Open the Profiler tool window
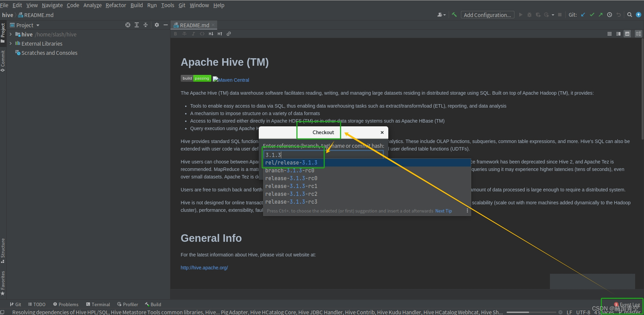Viewport: 644px width, 315px height. click(x=128, y=304)
